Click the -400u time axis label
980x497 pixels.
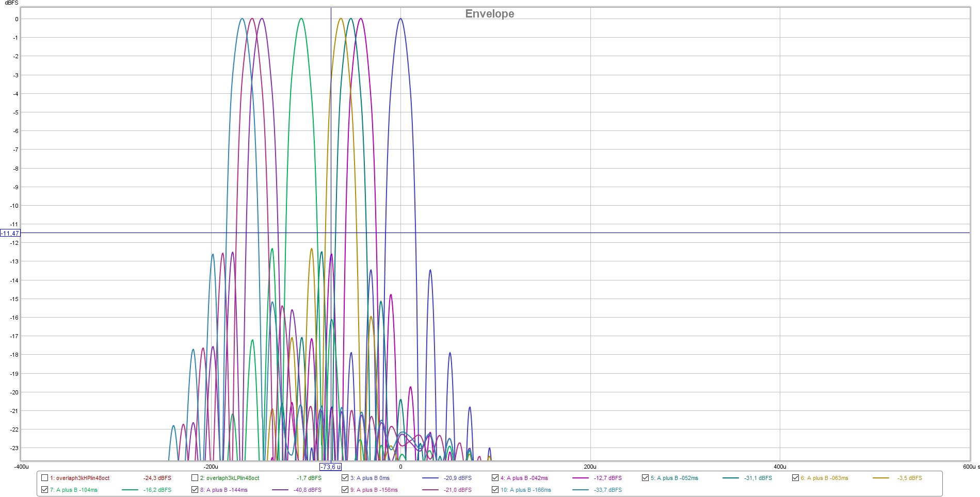tap(22, 467)
